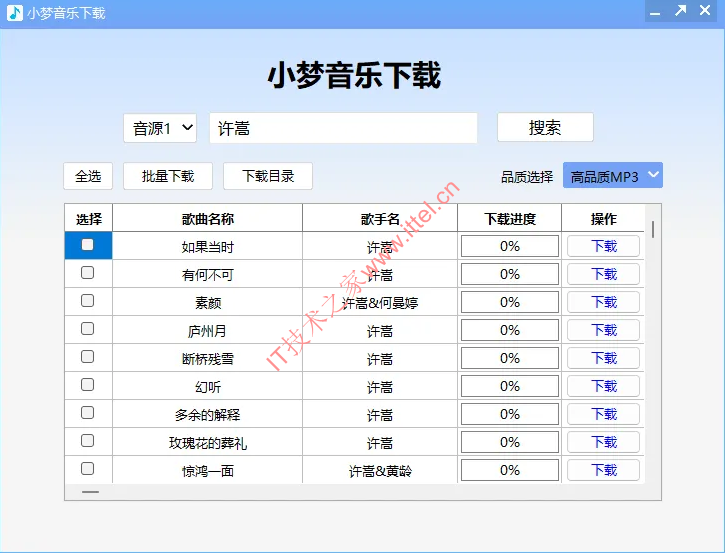
Task: Open the 高品质MP3 quality dropdown
Action: click(x=613, y=175)
